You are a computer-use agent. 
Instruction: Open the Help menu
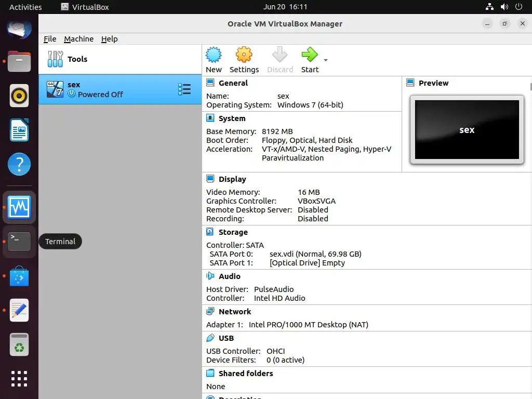click(109, 39)
